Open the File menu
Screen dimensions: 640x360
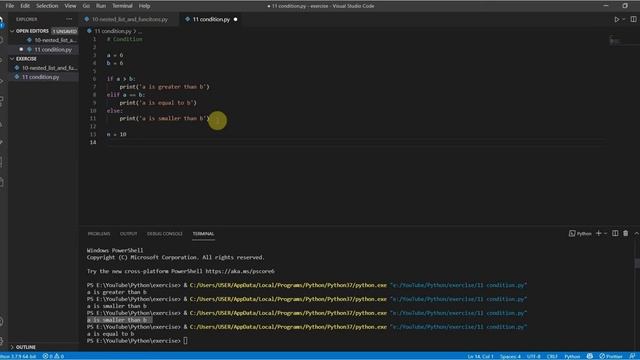(10, 6)
